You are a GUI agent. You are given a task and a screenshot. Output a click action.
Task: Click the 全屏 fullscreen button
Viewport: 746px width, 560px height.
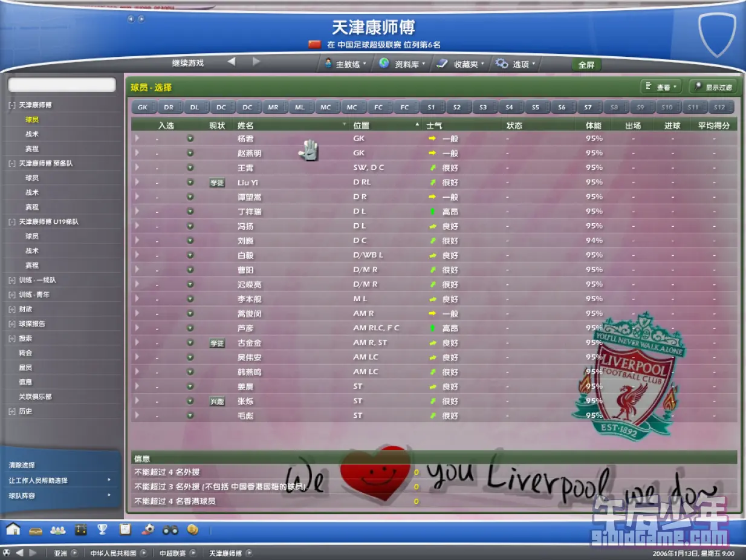point(586,65)
